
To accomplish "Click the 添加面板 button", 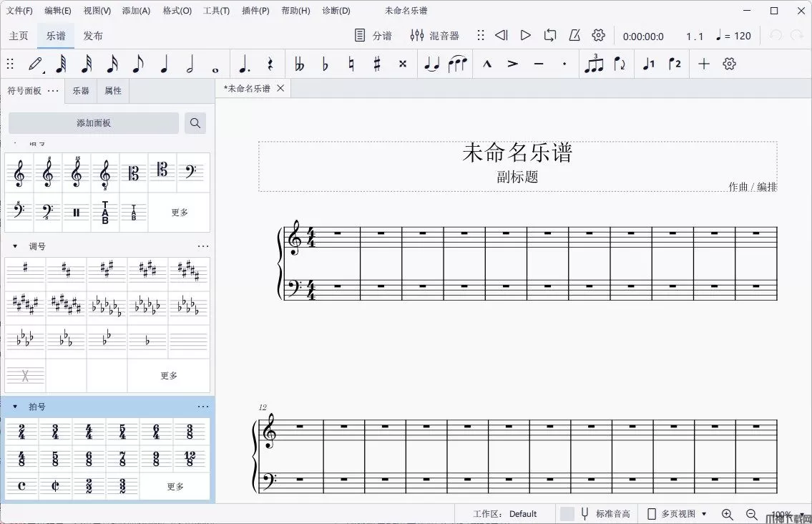I will 94,123.
